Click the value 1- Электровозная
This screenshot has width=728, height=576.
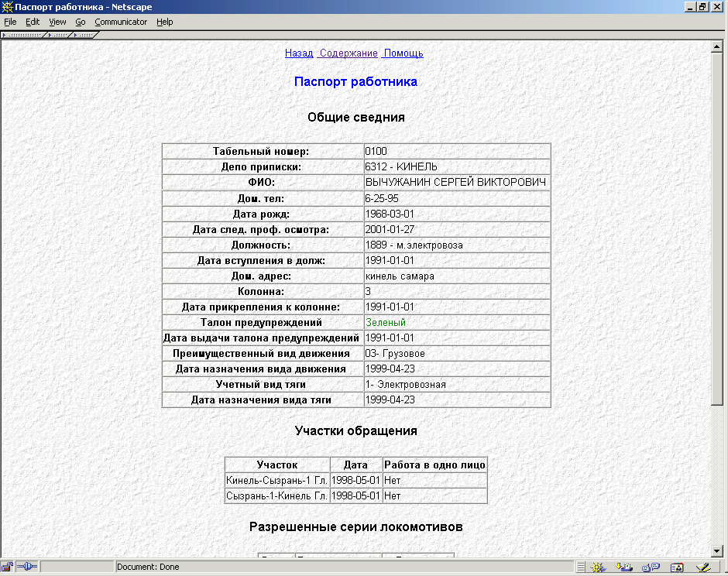pyautogui.click(x=405, y=384)
